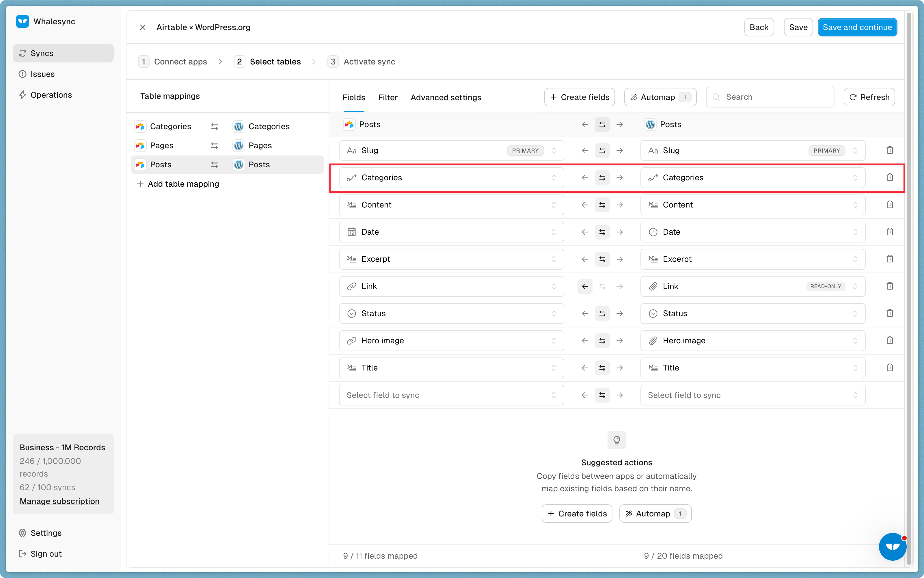Delete the Categories field mapping

pyautogui.click(x=890, y=177)
